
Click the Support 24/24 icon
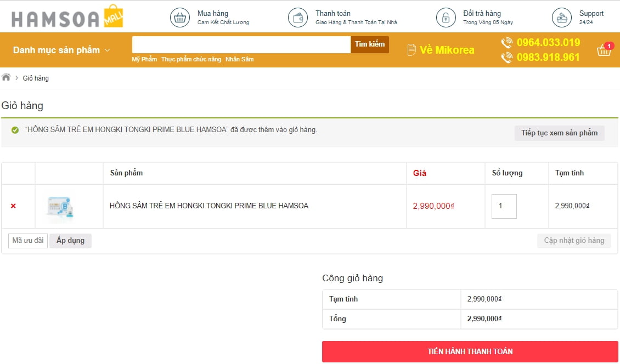(562, 18)
